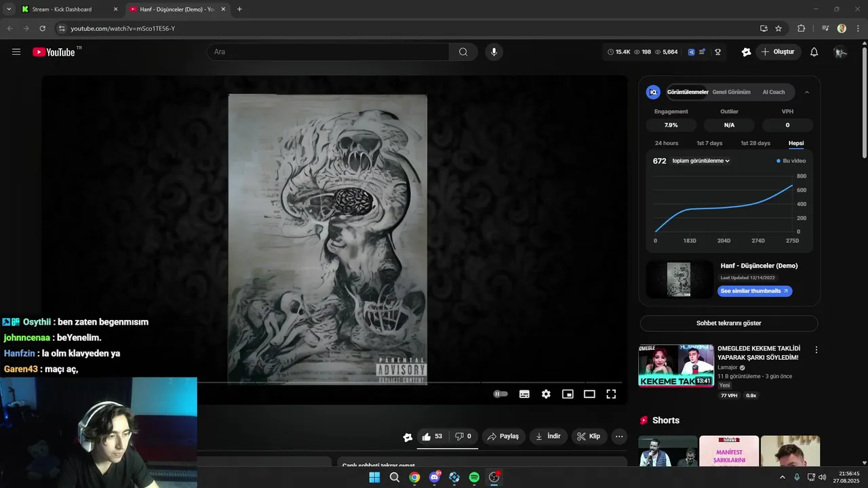Click the Bu video legend label
The width and height of the screenshot is (868, 488).
(x=794, y=161)
